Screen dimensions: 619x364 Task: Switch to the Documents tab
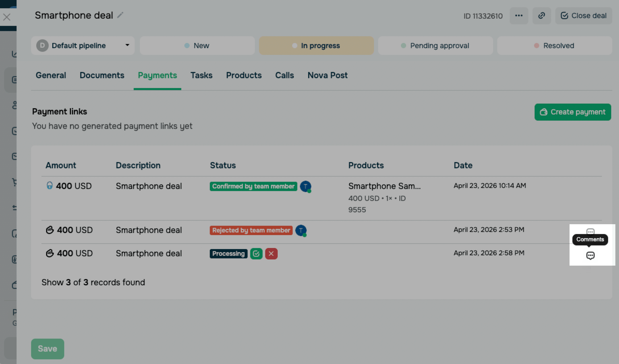pyautogui.click(x=102, y=75)
